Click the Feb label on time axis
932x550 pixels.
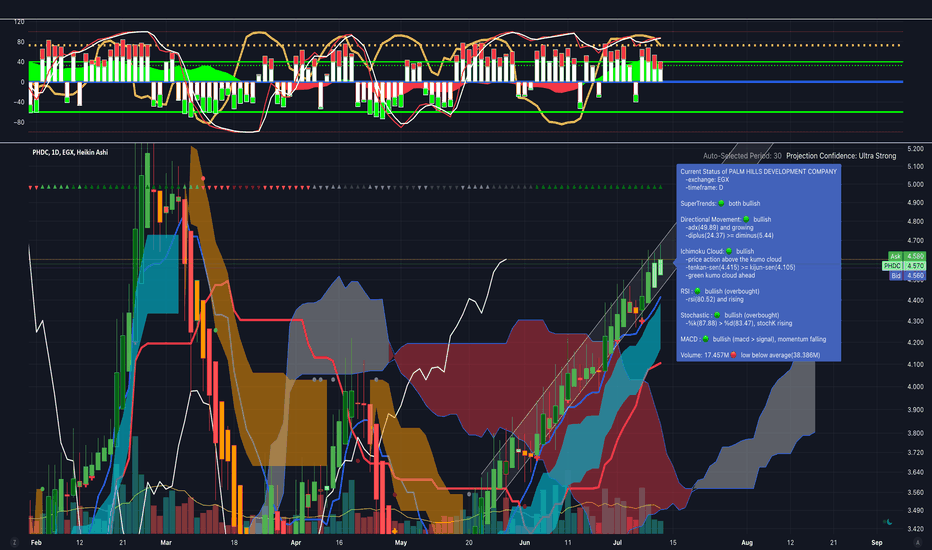(36, 542)
